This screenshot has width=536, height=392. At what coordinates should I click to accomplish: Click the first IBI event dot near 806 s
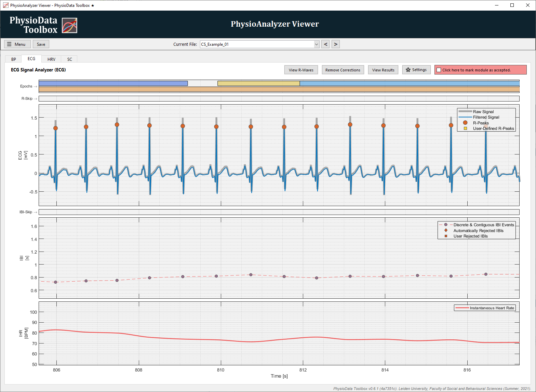tap(56, 282)
